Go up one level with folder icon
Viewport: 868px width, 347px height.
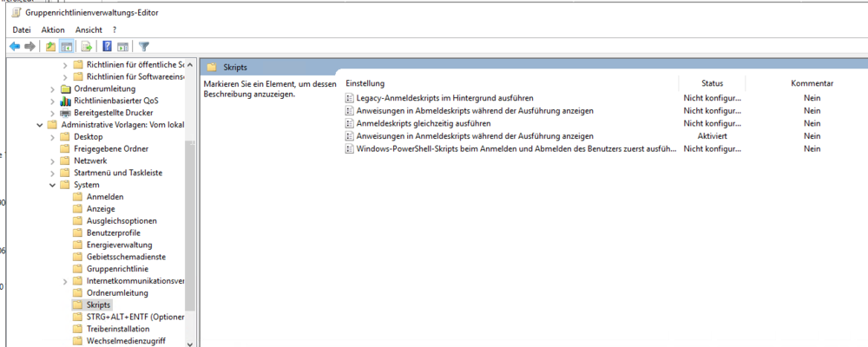click(50, 46)
